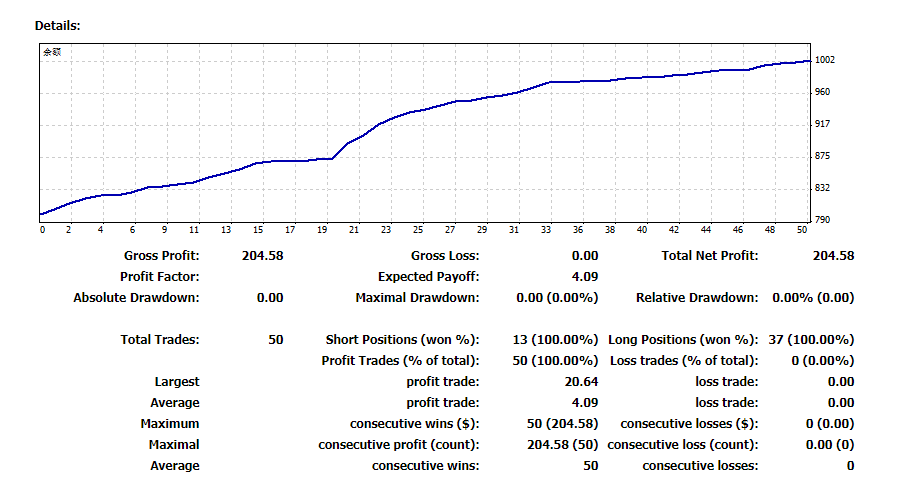
Task: Click the Profit Factor label
Action: (160, 276)
